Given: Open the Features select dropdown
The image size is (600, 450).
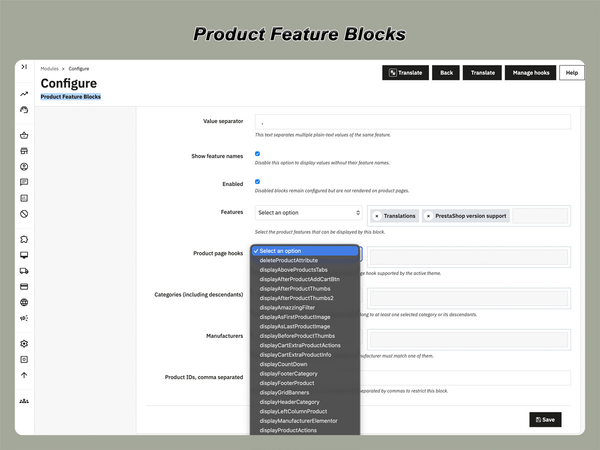Looking at the screenshot, I should point(308,213).
